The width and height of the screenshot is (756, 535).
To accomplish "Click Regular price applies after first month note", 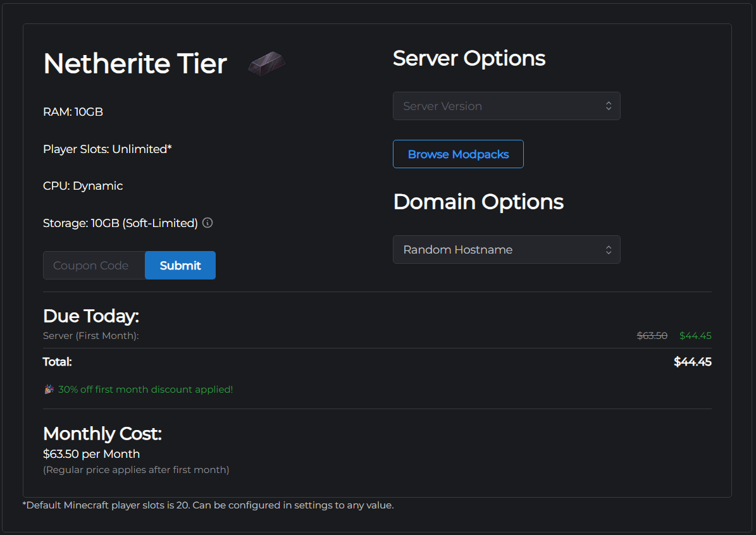I will tap(136, 470).
